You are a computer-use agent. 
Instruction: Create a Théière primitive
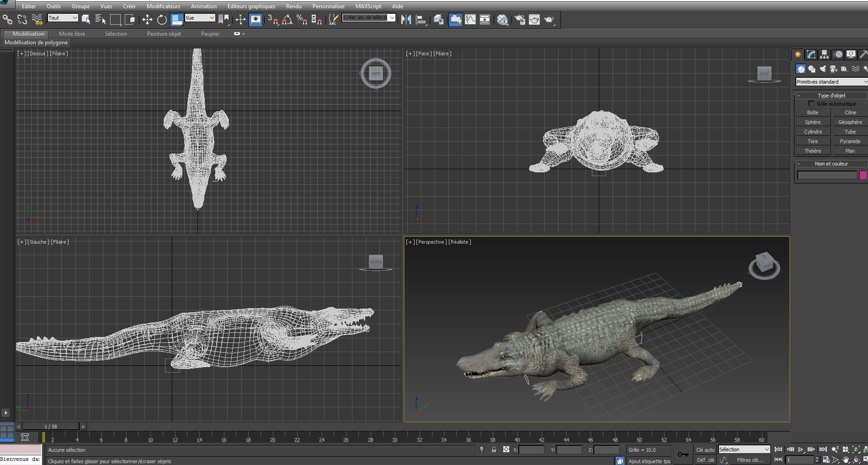(813, 151)
